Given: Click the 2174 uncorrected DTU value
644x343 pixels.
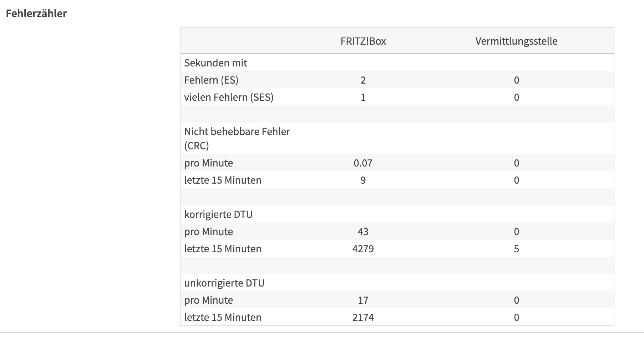Looking at the screenshot, I should (363, 317).
